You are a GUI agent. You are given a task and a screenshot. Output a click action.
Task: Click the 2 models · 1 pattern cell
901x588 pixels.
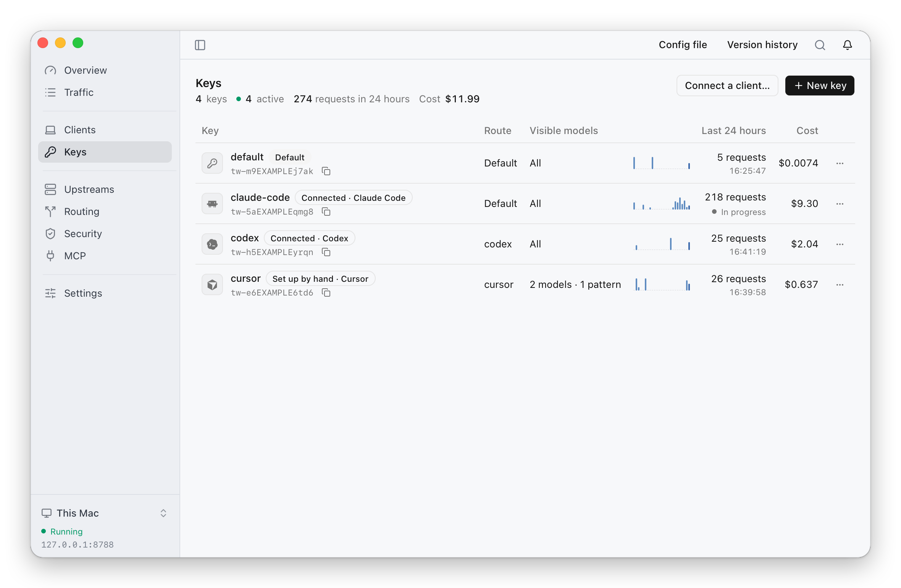[575, 284]
